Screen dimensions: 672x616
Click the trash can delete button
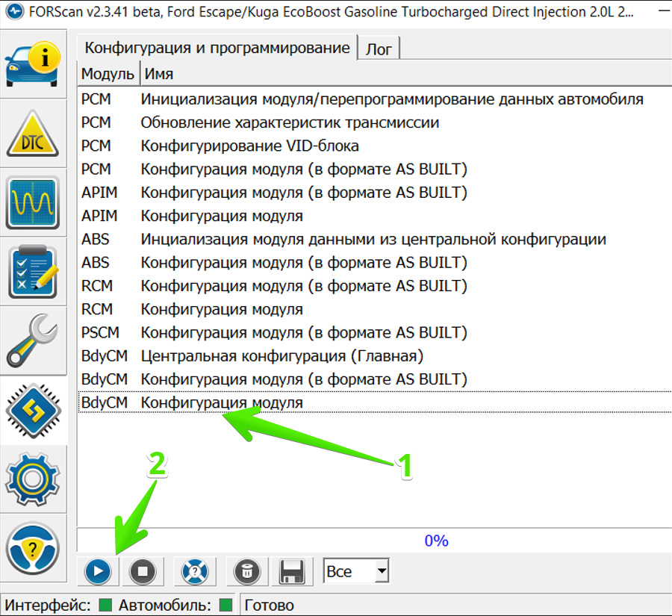coord(247,571)
